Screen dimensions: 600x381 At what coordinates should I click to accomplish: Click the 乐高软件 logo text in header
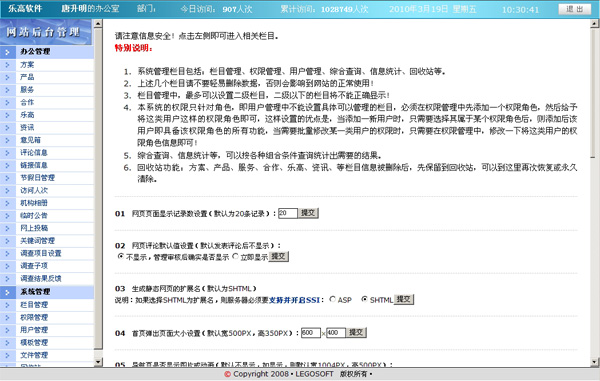point(25,8)
